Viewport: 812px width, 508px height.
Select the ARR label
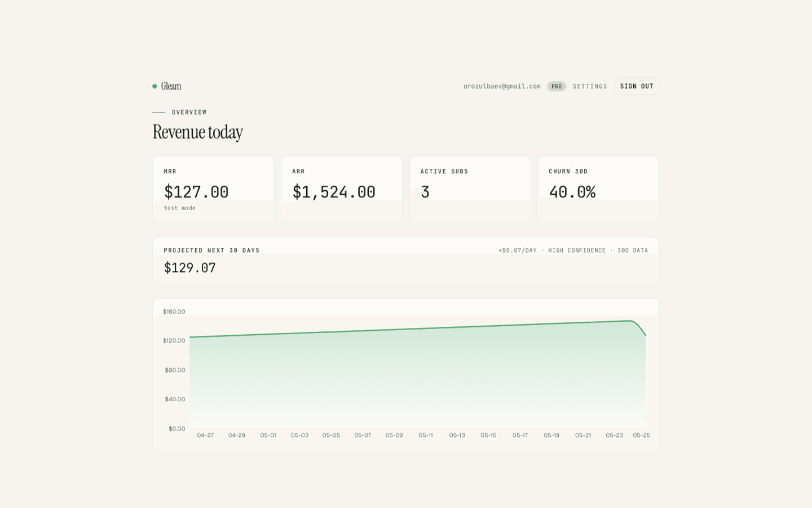coord(298,172)
